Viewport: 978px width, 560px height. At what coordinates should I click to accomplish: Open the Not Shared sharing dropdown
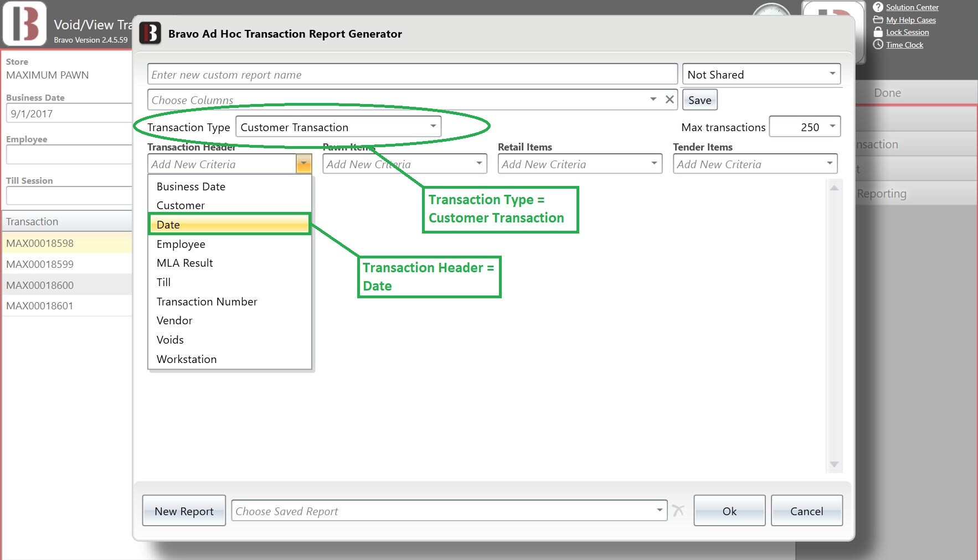click(x=761, y=74)
